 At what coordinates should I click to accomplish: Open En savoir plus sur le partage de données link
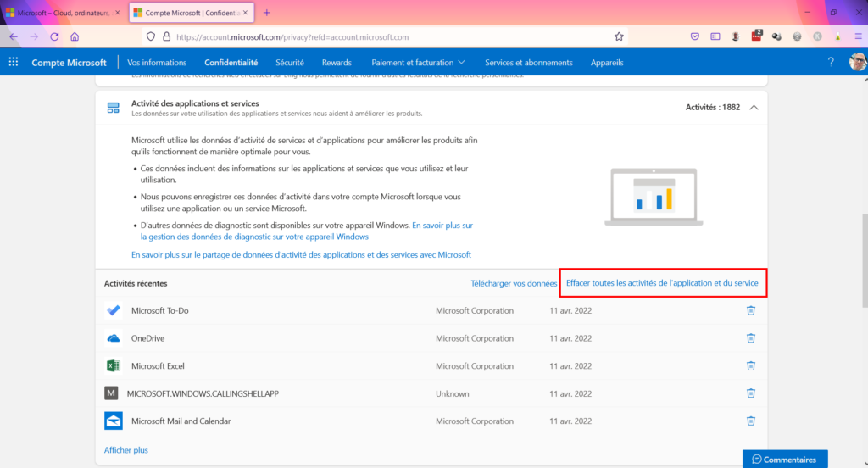click(x=301, y=254)
